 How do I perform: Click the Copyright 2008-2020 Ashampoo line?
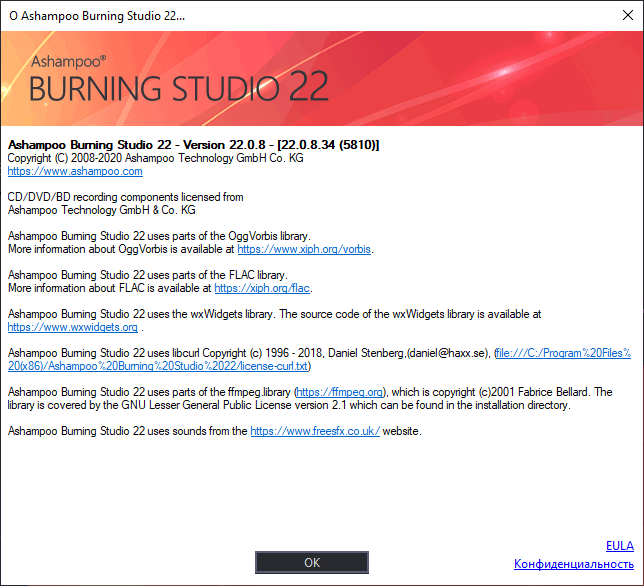(x=156, y=158)
